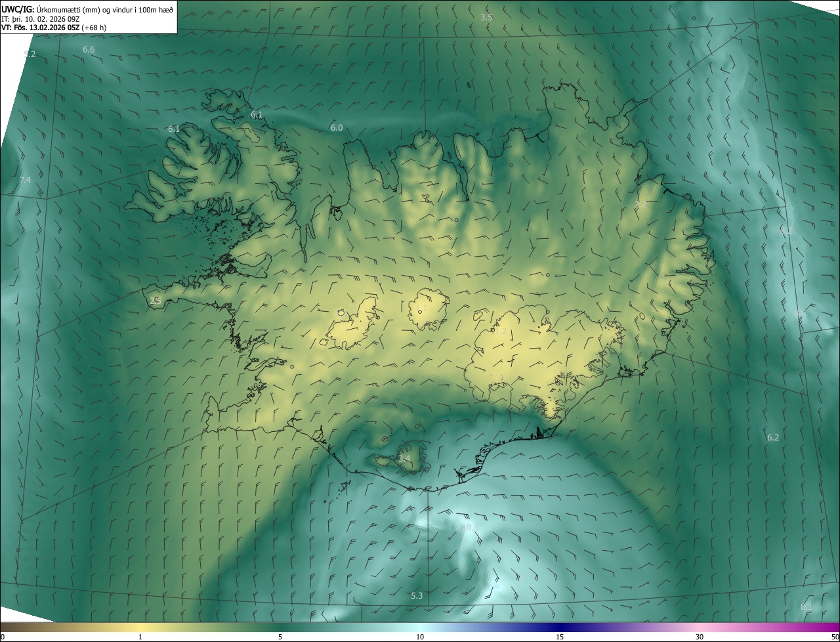Click the '8.1' value label on the map

pyautogui.click(x=807, y=607)
